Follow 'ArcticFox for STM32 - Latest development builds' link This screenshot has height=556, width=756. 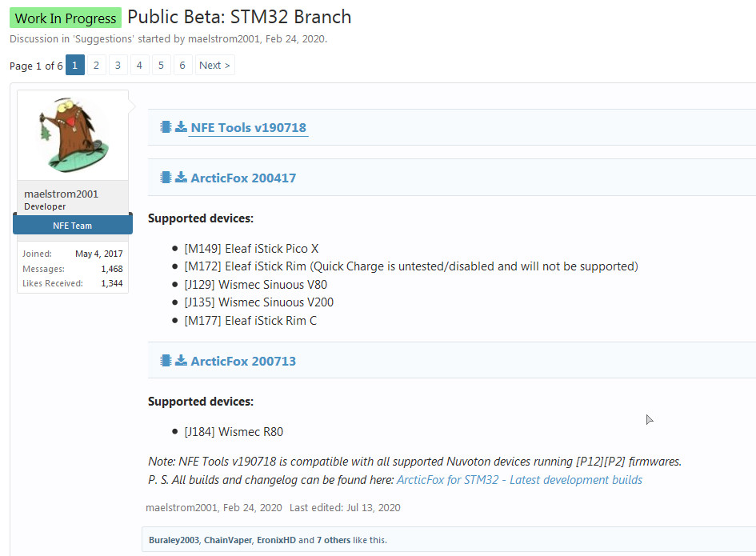pyautogui.click(x=519, y=480)
